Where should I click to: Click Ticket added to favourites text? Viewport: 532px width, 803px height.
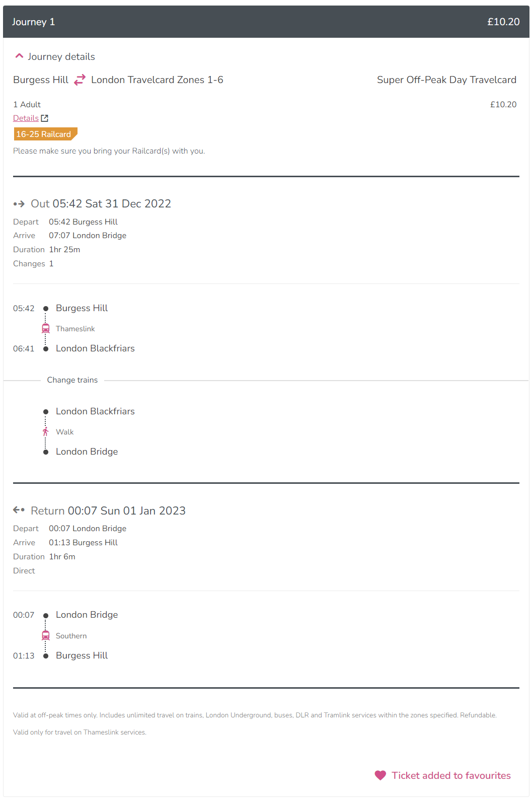(x=451, y=775)
